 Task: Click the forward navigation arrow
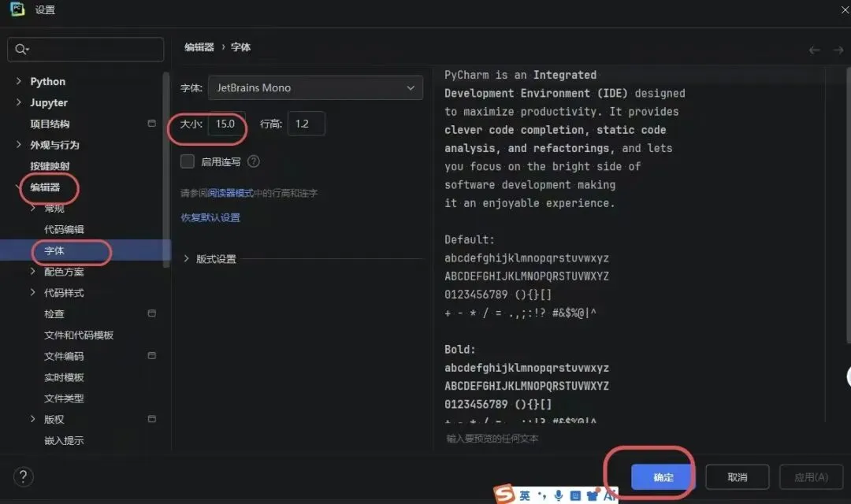tap(838, 50)
